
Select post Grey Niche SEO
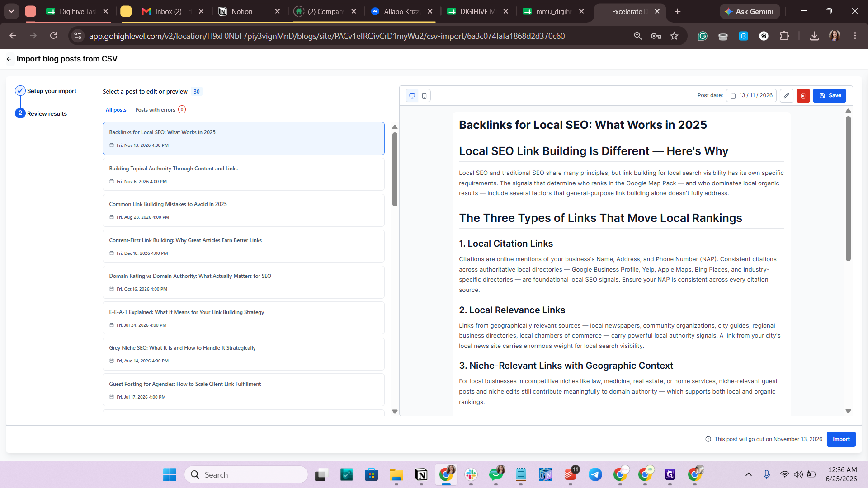point(243,354)
